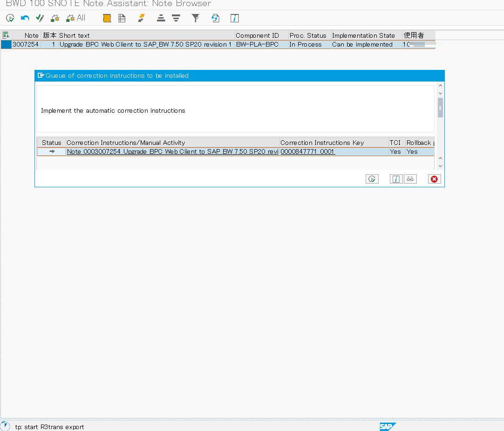Click the Rollback 'Yes' cell
The height and width of the screenshot is (431, 504).
(x=420, y=151)
